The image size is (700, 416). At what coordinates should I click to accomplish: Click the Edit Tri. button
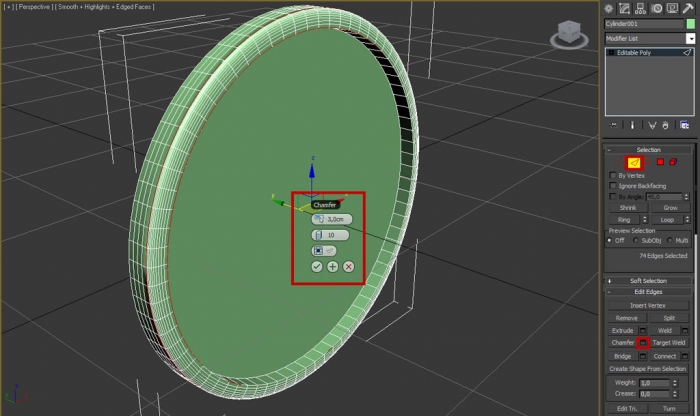[x=627, y=408]
